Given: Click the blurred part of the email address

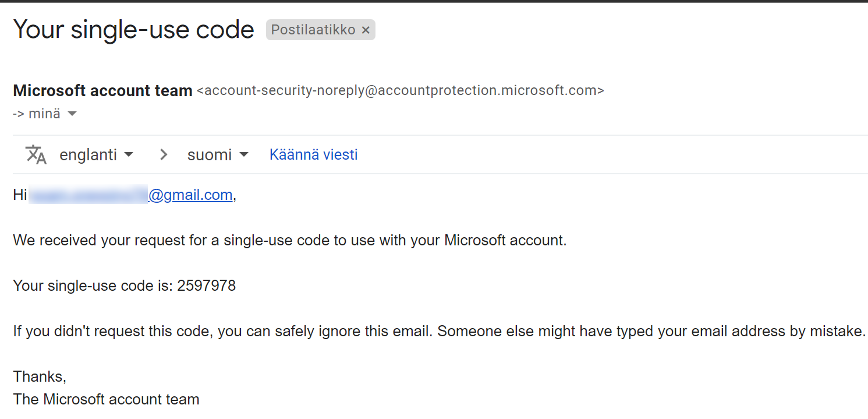Looking at the screenshot, I should [x=88, y=195].
